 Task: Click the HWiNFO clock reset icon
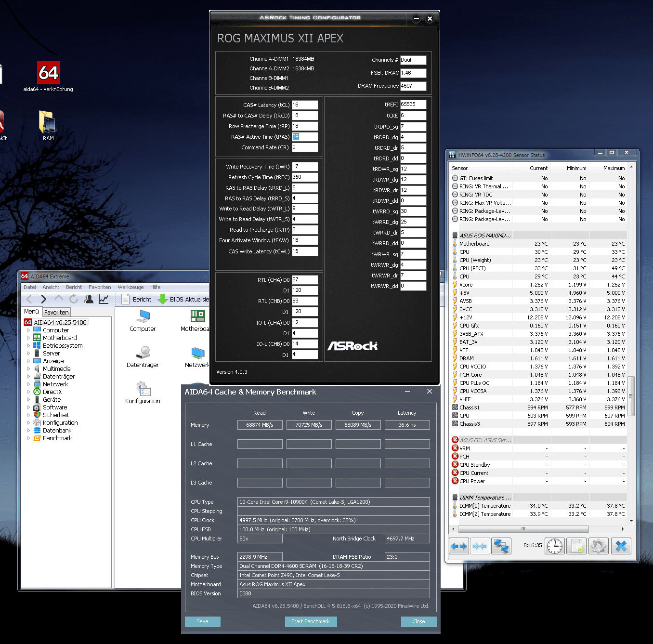tap(555, 546)
